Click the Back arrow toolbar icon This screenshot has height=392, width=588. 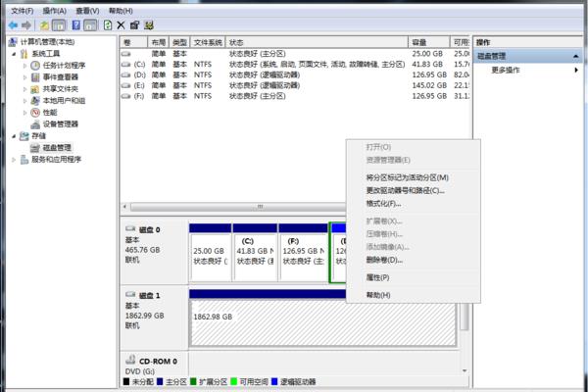[13, 25]
